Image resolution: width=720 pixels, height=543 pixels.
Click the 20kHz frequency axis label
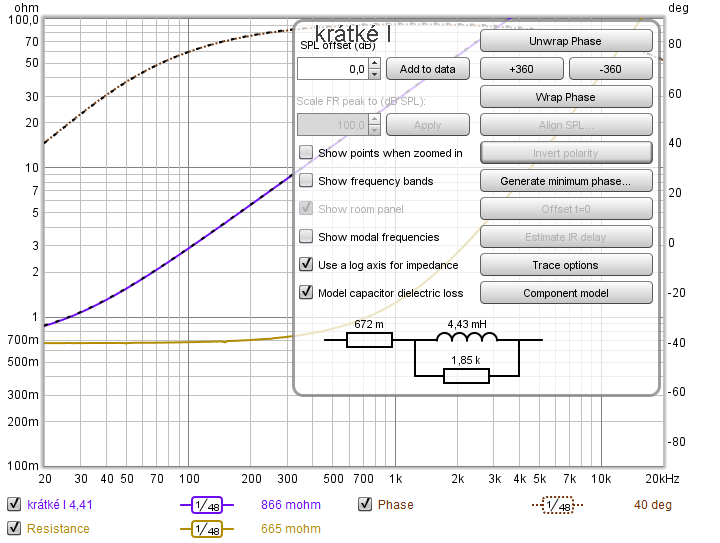coord(662,479)
